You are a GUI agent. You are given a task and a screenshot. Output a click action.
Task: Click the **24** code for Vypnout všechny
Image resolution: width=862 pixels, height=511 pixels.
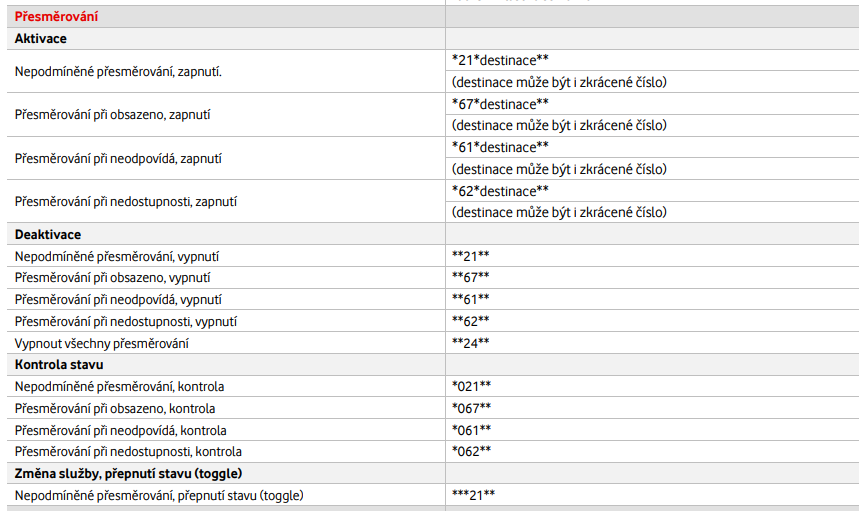tap(471, 343)
